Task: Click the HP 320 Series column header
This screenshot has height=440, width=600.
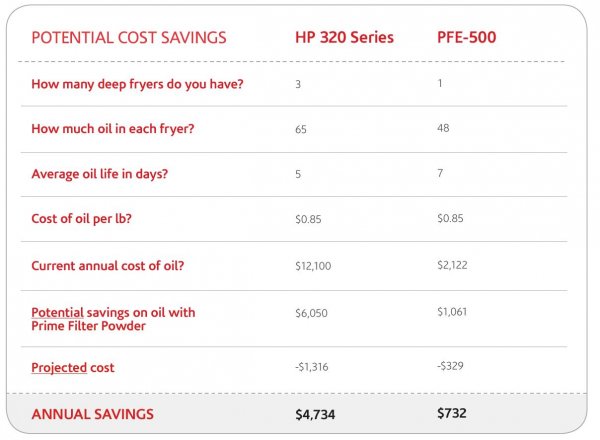Action: pyautogui.click(x=344, y=38)
